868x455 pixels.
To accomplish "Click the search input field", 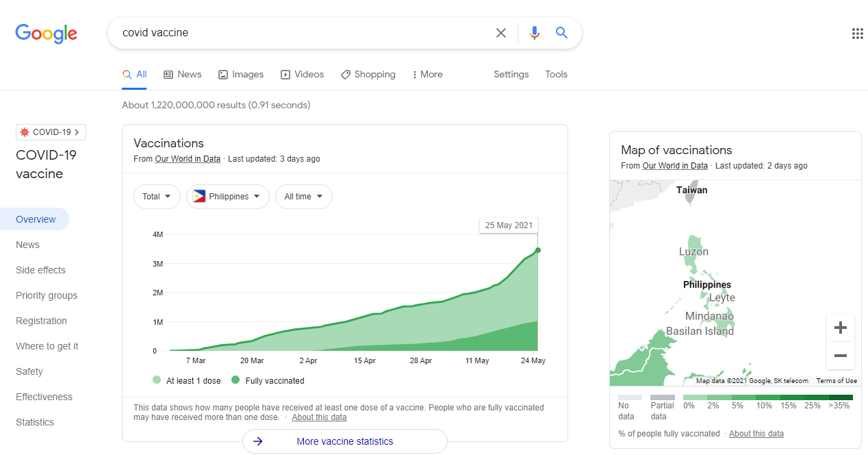I will (x=301, y=33).
